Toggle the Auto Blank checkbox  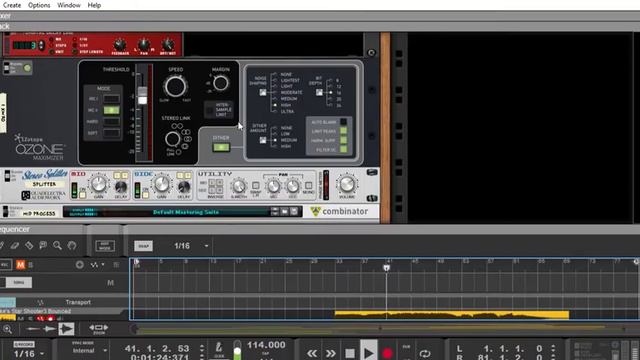point(344,122)
